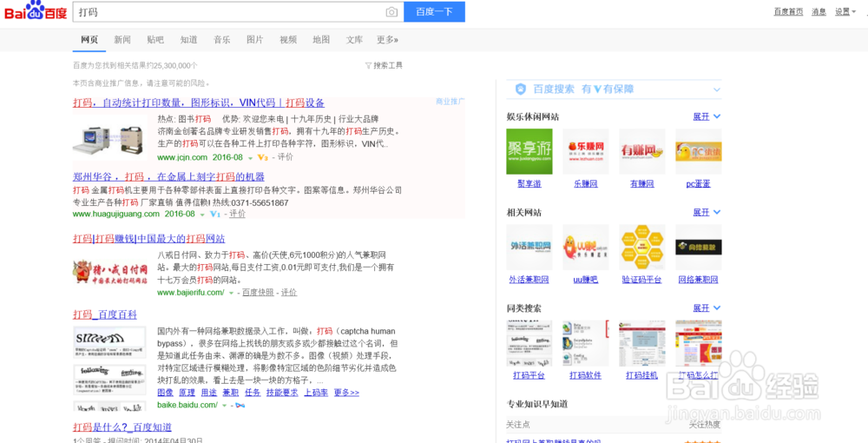Expand 娱乐休闲网站 section with 展开
Image resolution: width=868 pixels, height=443 pixels.
pyautogui.click(x=707, y=117)
